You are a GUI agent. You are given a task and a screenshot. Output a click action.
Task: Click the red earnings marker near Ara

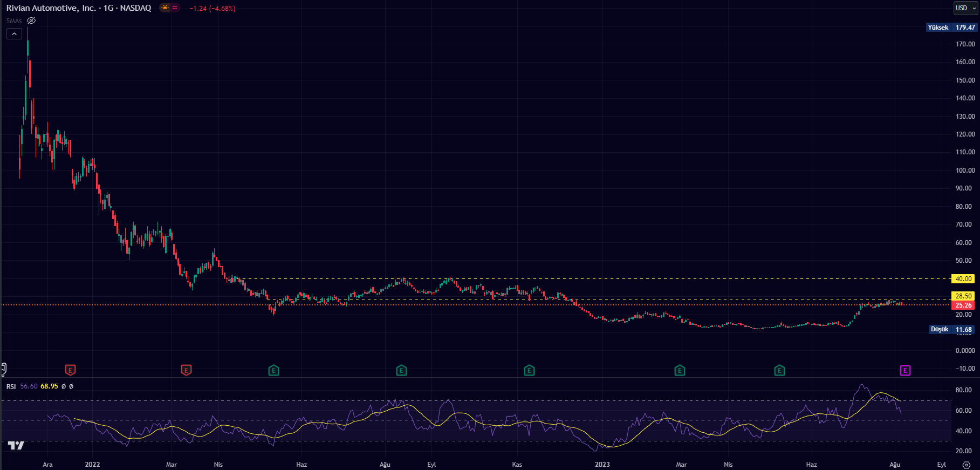point(70,370)
